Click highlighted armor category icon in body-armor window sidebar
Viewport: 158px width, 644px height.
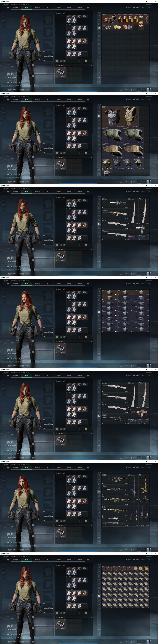(x=99, y=116)
